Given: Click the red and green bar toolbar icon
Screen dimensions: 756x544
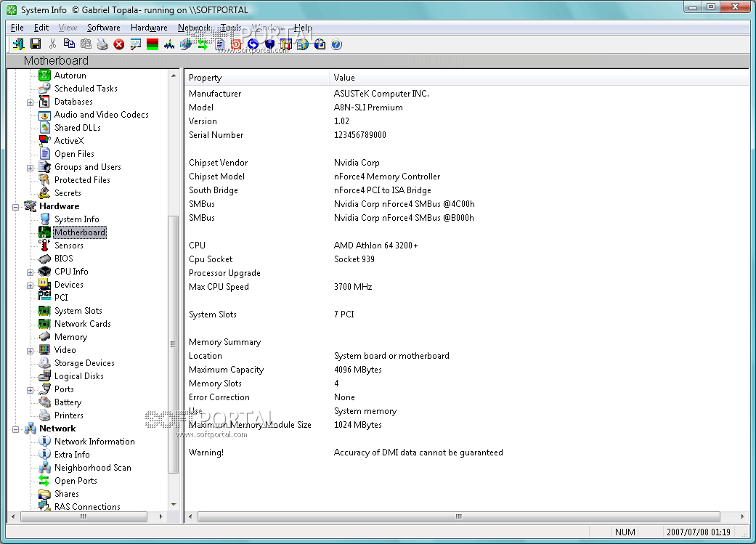Looking at the screenshot, I should coord(153,44).
